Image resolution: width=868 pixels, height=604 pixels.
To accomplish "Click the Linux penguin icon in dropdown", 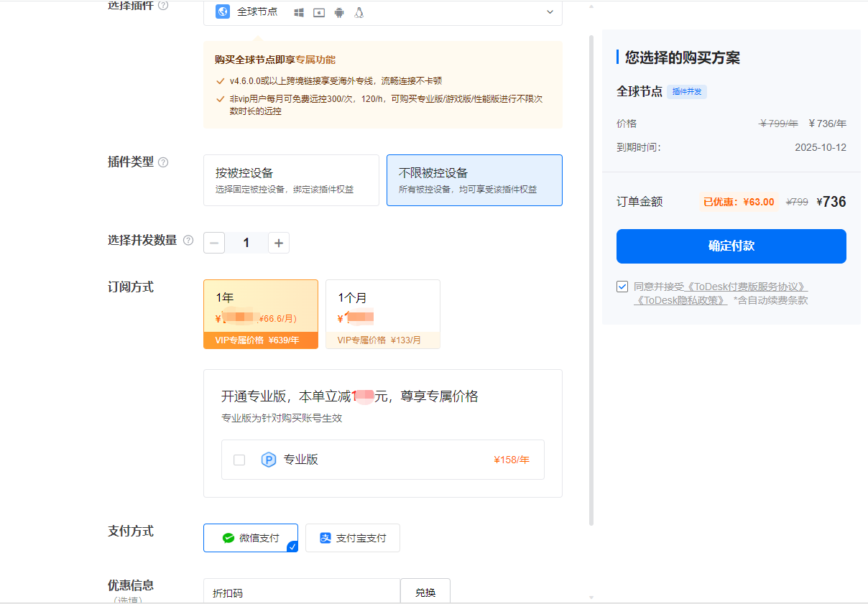I will [x=359, y=12].
